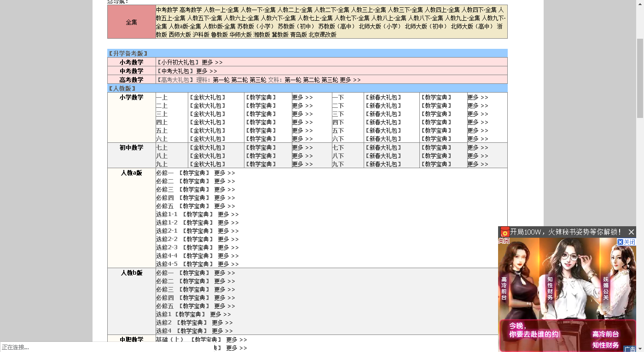The image size is (644, 352).
Task: Open the 广告 dropdown arrow on the ad corner
Action: (x=630, y=349)
